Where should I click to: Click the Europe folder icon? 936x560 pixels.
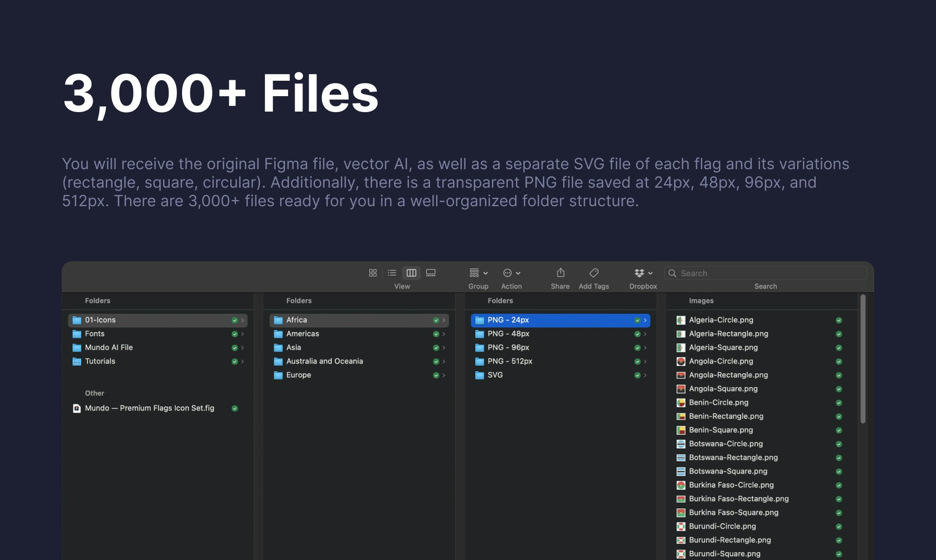coord(278,375)
